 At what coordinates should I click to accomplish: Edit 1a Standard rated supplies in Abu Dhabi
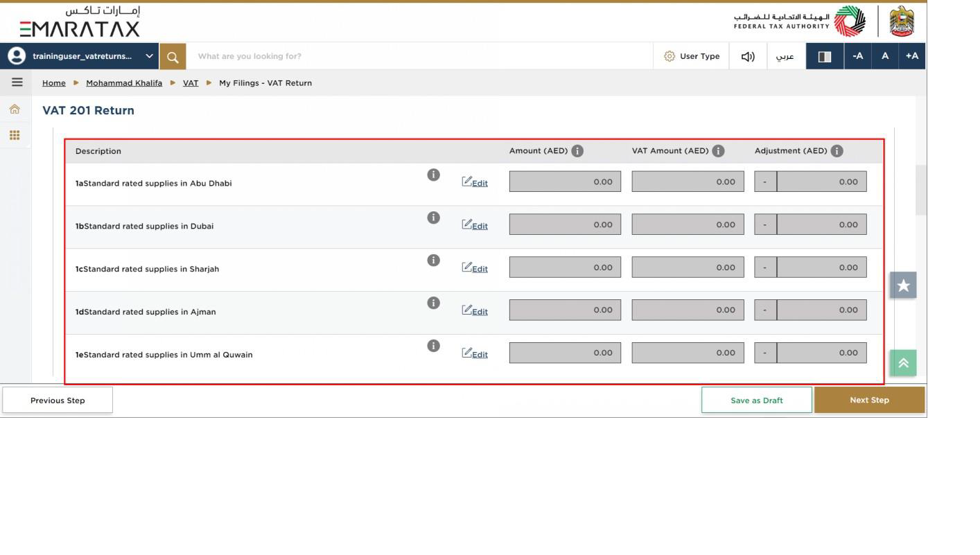(x=475, y=182)
